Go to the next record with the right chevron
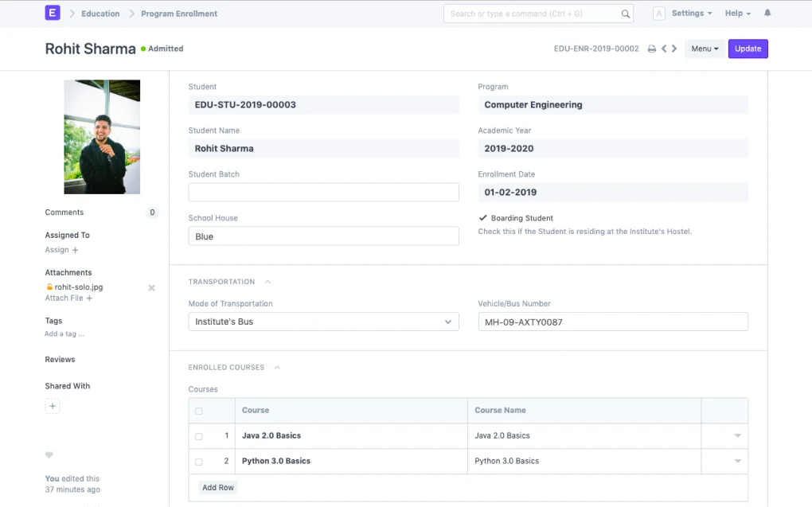Image resolution: width=812 pixels, height=507 pixels. 674,49
